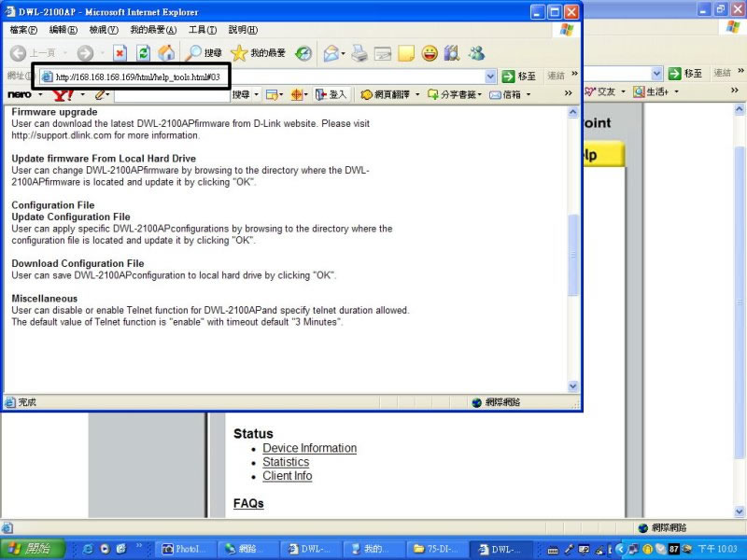
Task: Click the black 87 tray icon
Action: (673, 549)
